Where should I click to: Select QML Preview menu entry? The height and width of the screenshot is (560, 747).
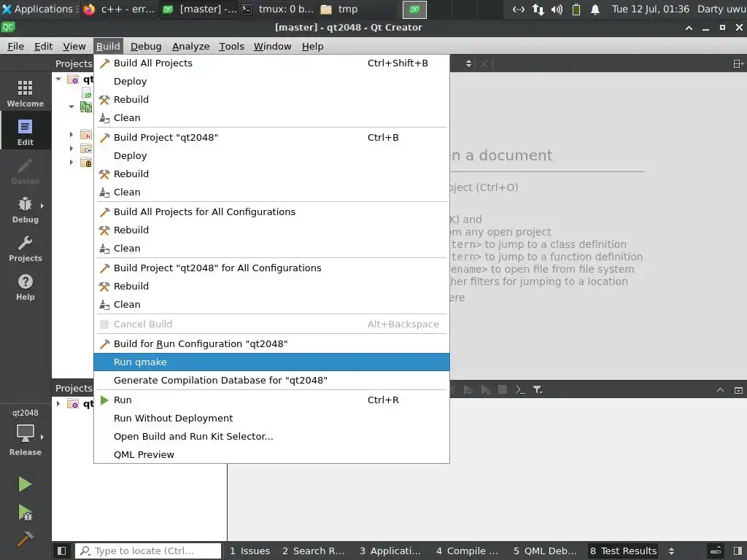[x=271, y=455]
